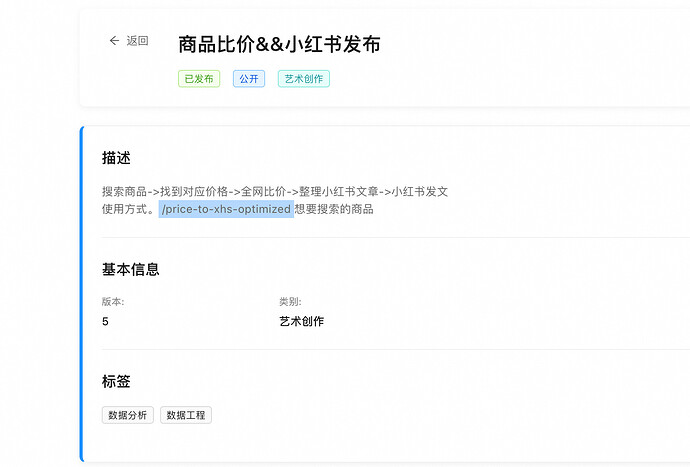The image size is (690, 467).
Task: Click the 描述 section heading
Action: [116, 158]
